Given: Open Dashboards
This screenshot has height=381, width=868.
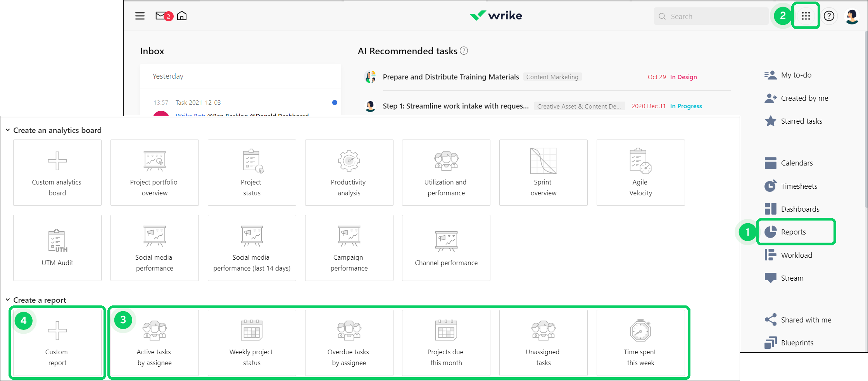Looking at the screenshot, I should (792, 209).
